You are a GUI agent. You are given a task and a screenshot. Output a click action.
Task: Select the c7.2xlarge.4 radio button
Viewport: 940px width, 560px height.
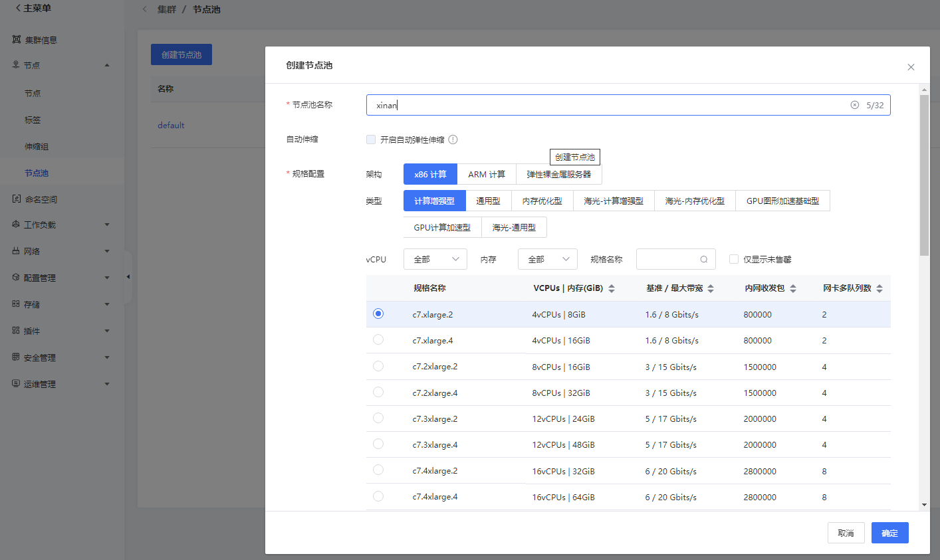[x=378, y=392]
